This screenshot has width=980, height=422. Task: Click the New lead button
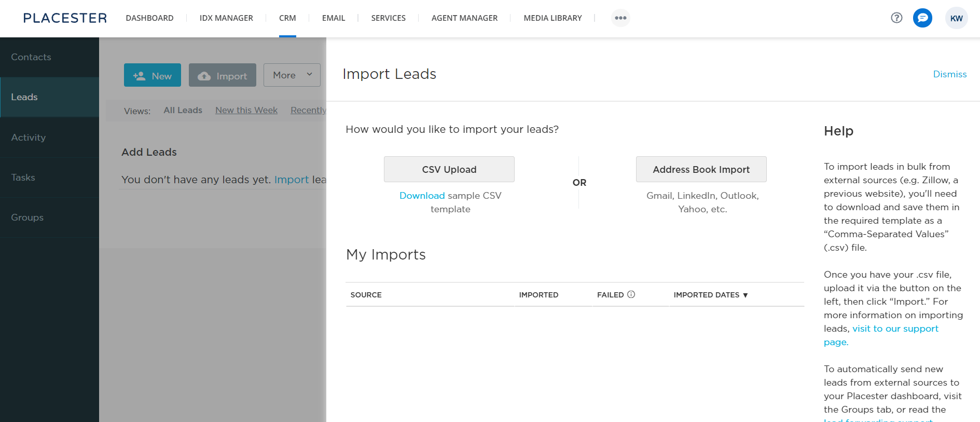tap(153, 76)
